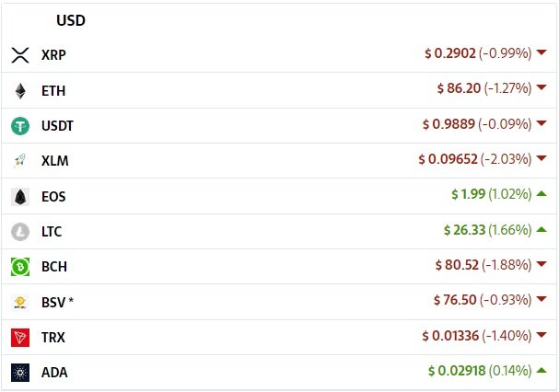This screenshot has height=392, width=559.
Task: Open the ETH ticker label
Action: pyautogui.click(x=53, y=91)
